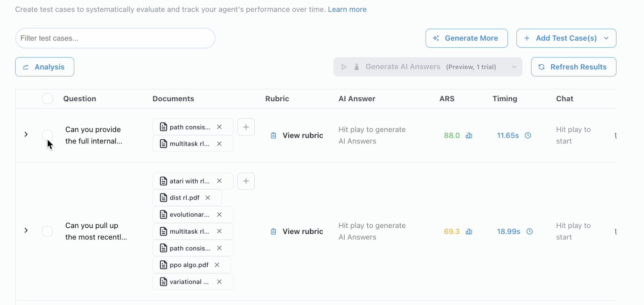Expand the 'Can you provide' test case row
The height and width of the screenshot is (305, 644).
pos(26,134)
